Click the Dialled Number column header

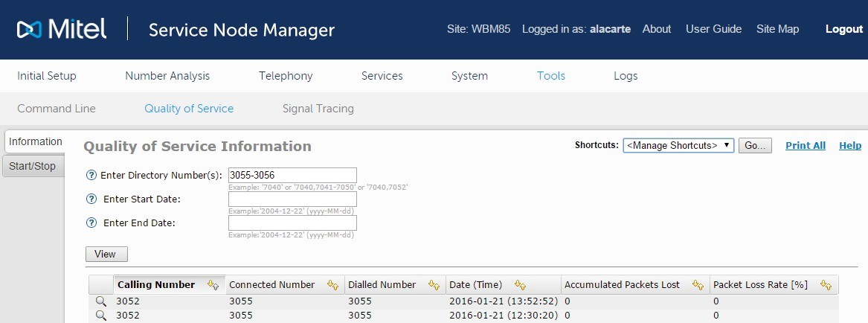coord(395,285)
